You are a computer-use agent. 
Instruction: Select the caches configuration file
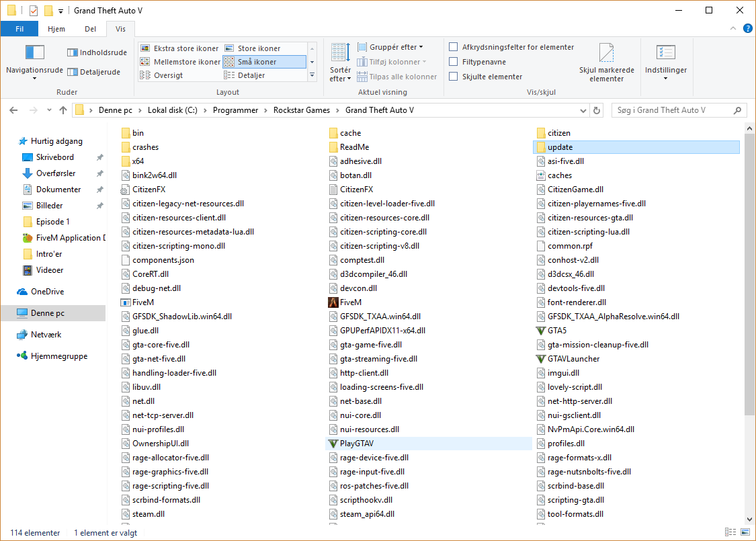[554, 175]
